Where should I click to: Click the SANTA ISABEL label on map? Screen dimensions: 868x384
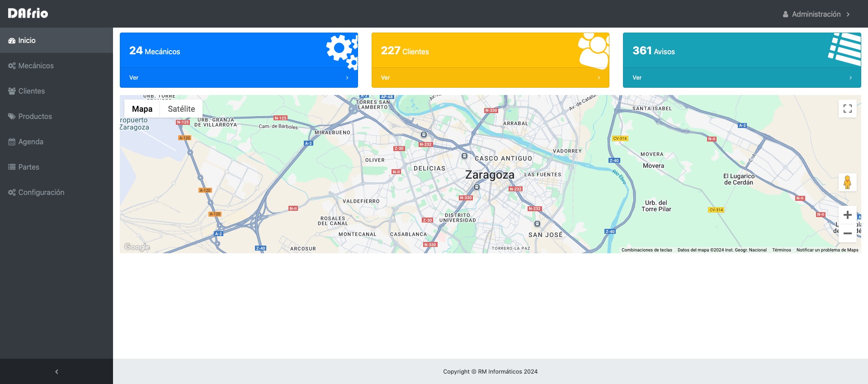click(652, 109)
